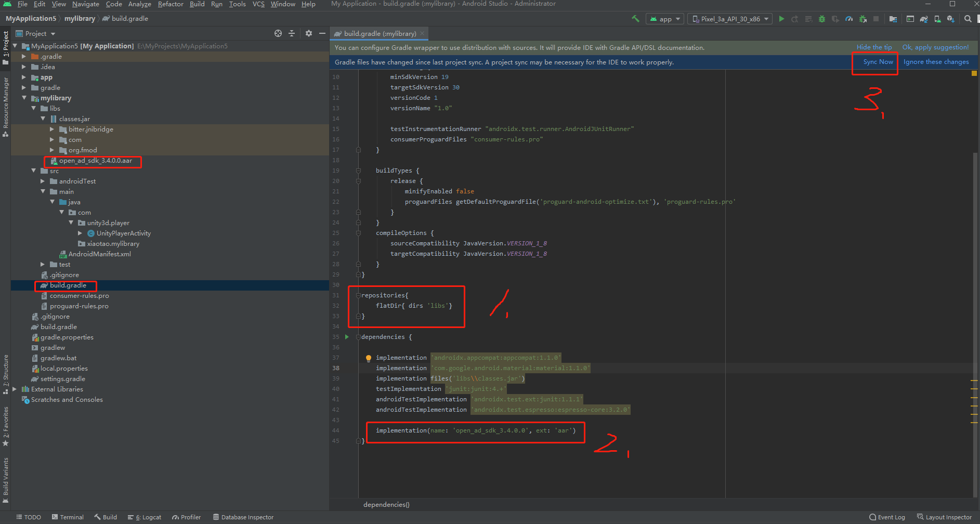Click Sync Project with Gradle Files elephant icon

point(924,19)
